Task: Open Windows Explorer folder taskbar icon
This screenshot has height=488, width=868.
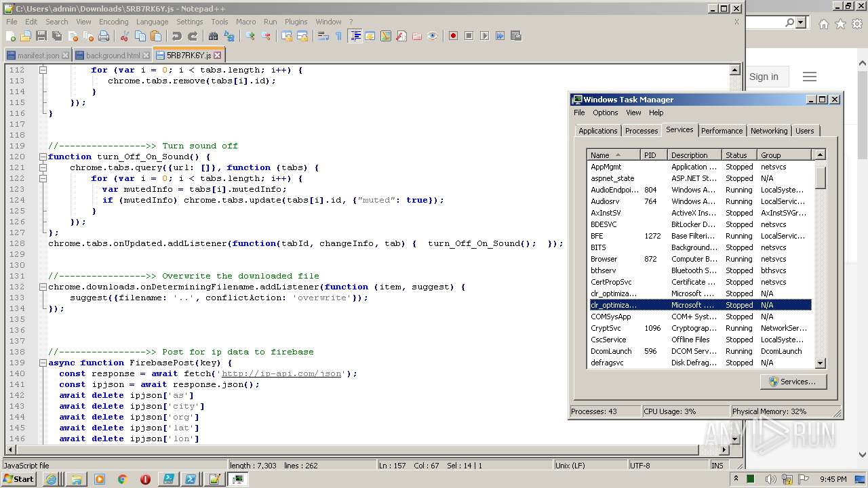Action: tap(76, 479)
